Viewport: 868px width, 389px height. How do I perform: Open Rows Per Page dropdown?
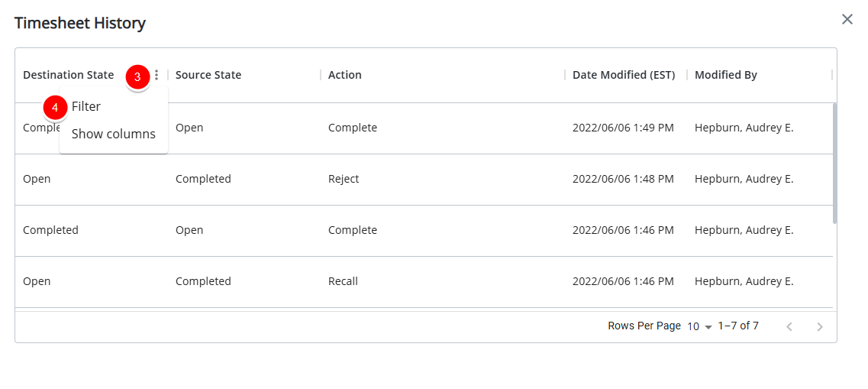tap(699, 326)
